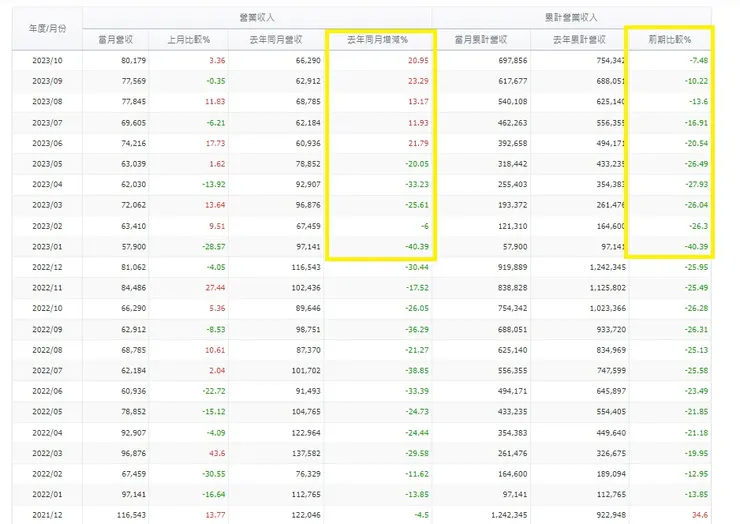Select the 2022/03 row date cell
Image resolution: width=740 pixels, height=524 pixels.
pos(47,453)
